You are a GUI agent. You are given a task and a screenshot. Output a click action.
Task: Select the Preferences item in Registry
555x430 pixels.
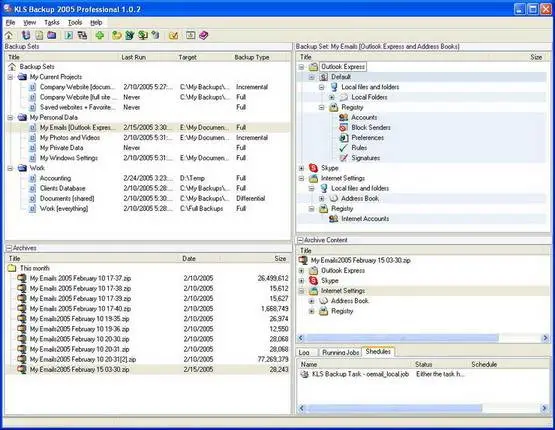367,138
